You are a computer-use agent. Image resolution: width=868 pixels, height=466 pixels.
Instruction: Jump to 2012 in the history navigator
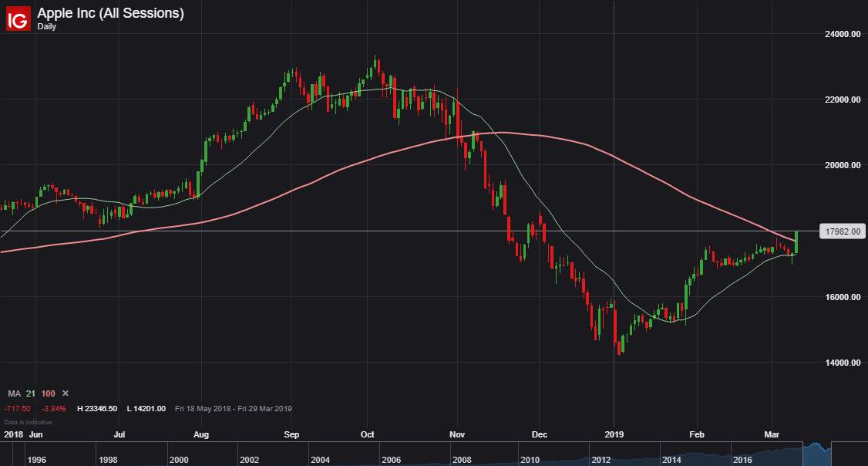(x=601, y=460)
